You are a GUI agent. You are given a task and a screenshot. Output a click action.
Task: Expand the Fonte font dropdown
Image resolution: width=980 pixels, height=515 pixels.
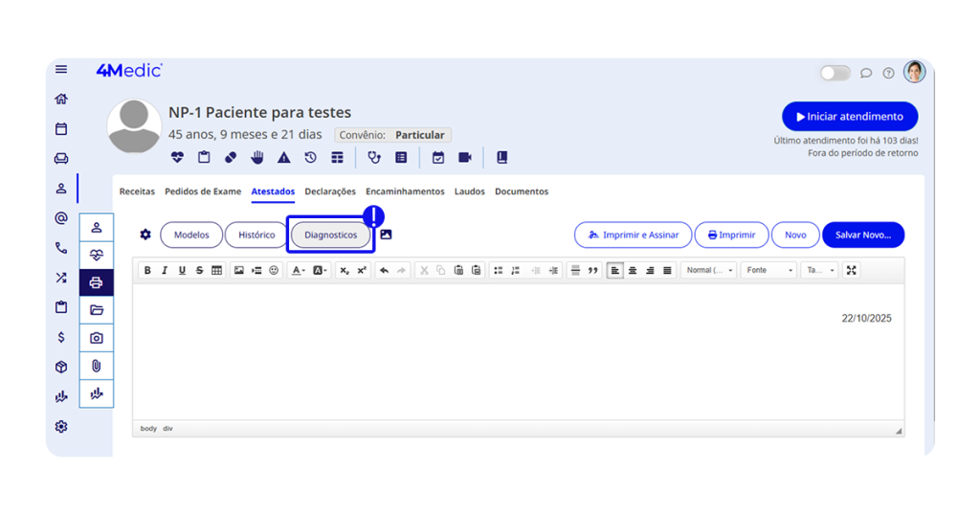pos(769,271)
